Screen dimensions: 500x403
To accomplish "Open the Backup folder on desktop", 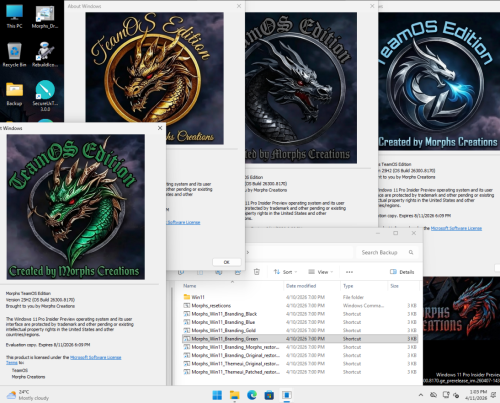I will pyautogui.click(x=14, y=94).
